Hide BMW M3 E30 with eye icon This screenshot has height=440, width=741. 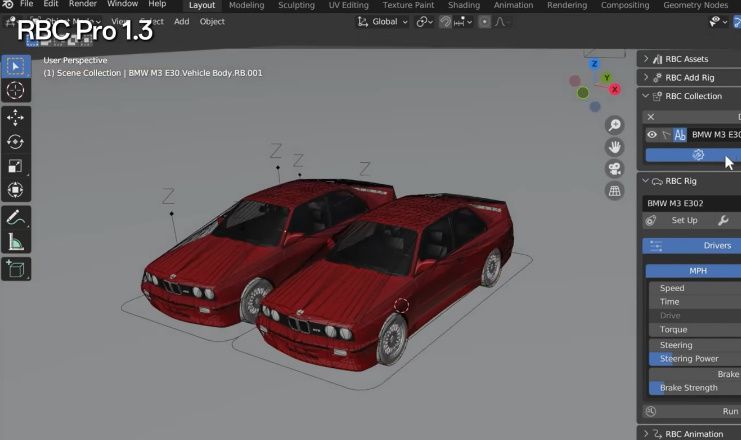652,135
